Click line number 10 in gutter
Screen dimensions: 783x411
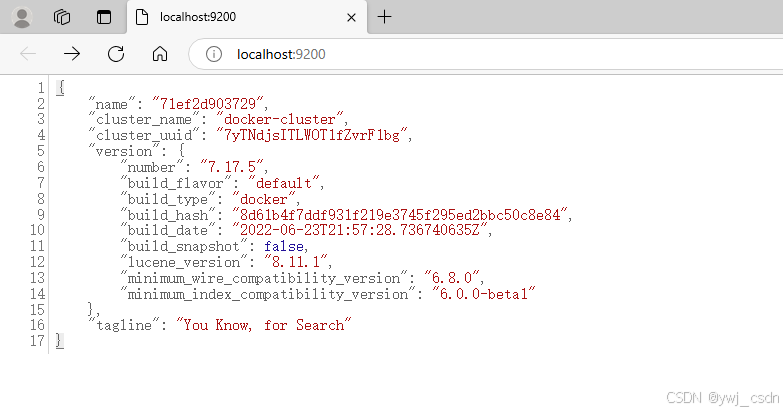click(37, 230)
